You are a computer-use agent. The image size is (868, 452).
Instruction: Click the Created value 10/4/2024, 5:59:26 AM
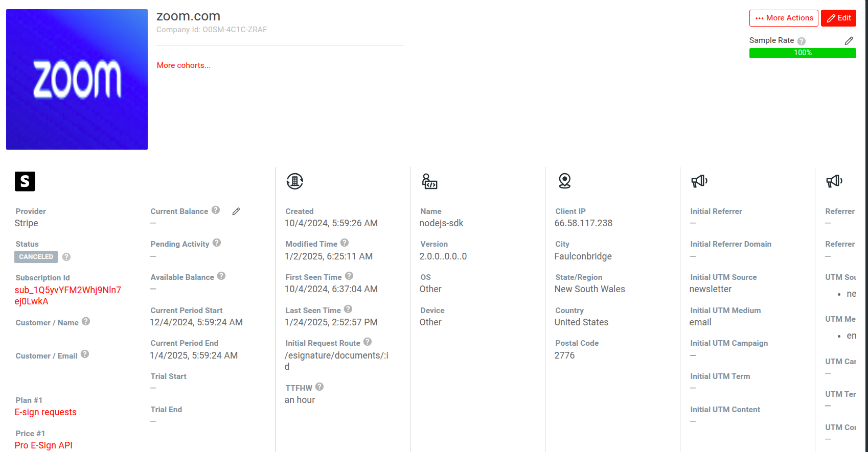pos(331,223)
